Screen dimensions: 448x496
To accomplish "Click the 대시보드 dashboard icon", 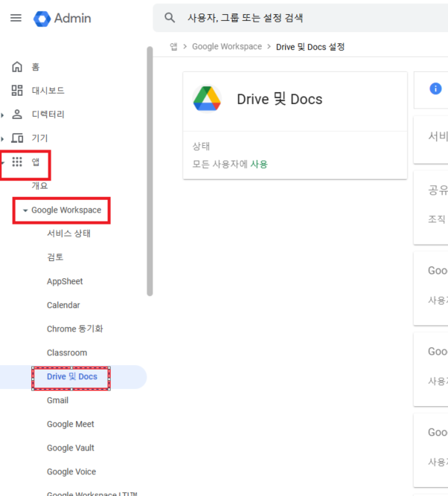I will click(17, 91).
